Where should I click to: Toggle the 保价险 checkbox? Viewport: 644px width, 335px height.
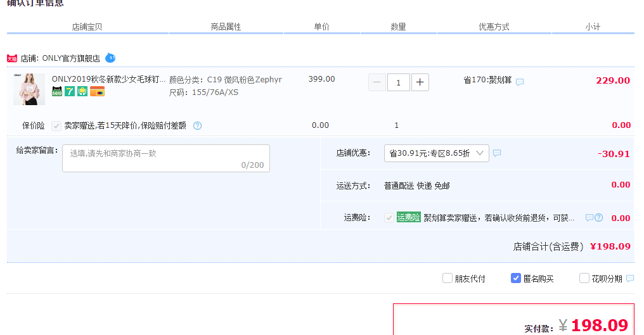tap(56, 125)
